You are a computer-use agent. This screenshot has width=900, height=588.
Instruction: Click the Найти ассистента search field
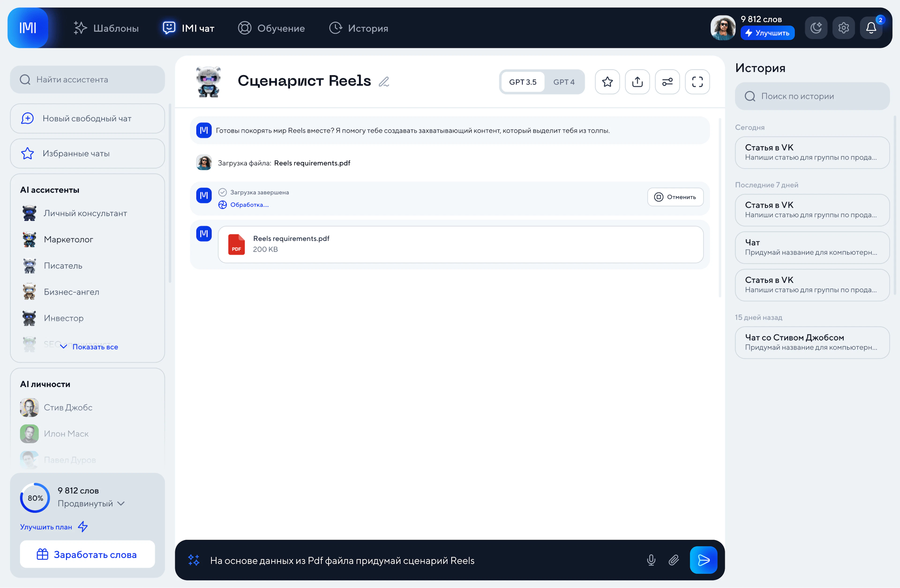click(x=87, y=79)
